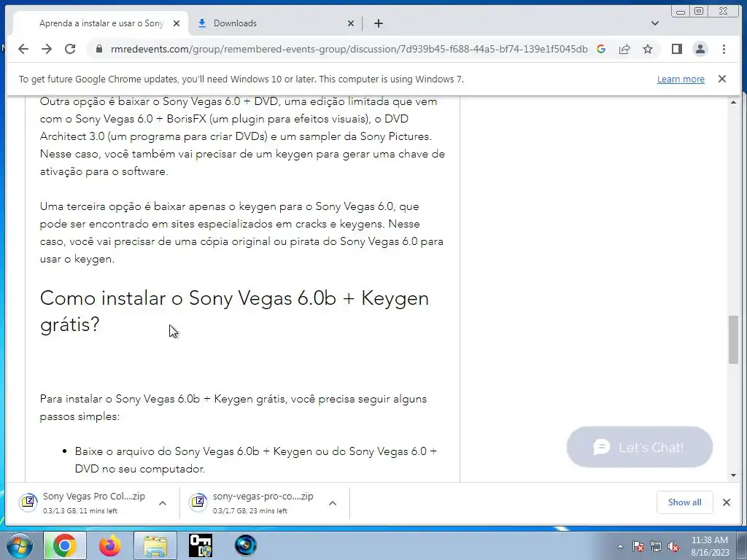Viewport: 747px width, 560px height.
Task: Open the Let's Chat! widget
Action: coord(639,447)
